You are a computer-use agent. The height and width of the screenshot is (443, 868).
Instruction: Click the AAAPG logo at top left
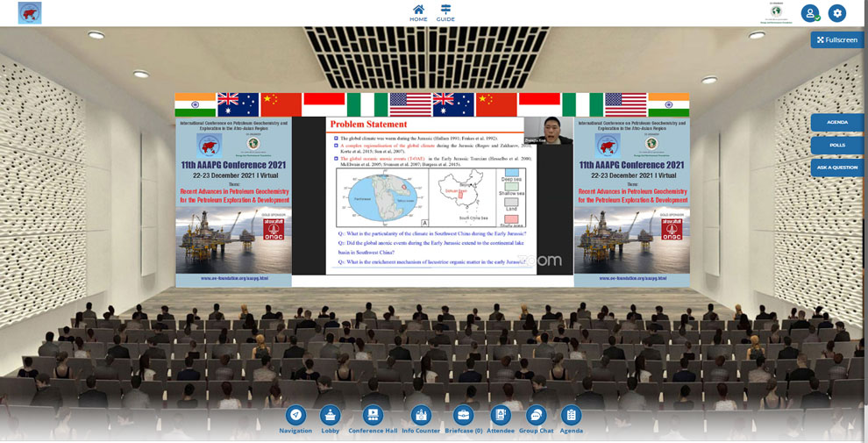click(x=30, y=13)
